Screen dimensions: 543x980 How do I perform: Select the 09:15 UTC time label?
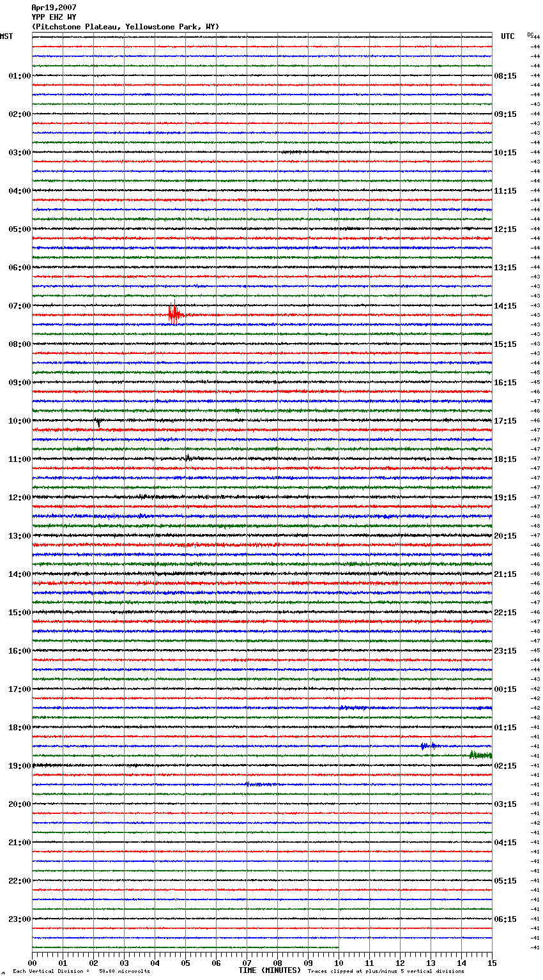pos(505,114)
